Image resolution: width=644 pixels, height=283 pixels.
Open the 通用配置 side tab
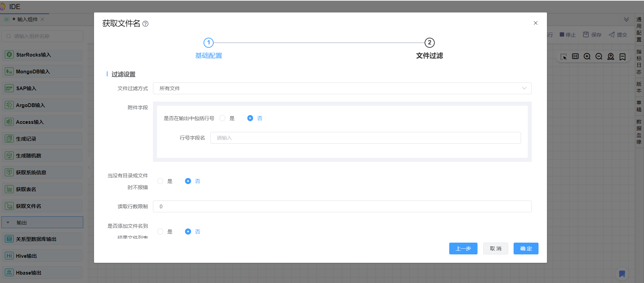[639, 29]
